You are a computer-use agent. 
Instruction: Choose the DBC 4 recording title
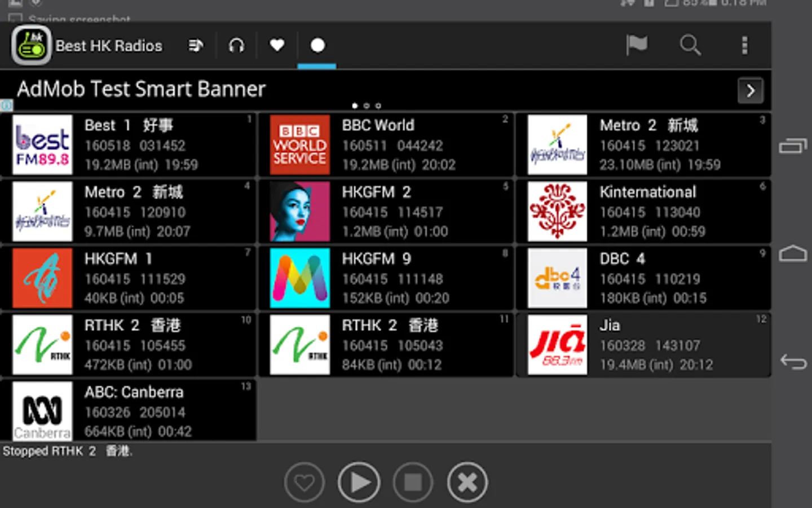point(622,259)
